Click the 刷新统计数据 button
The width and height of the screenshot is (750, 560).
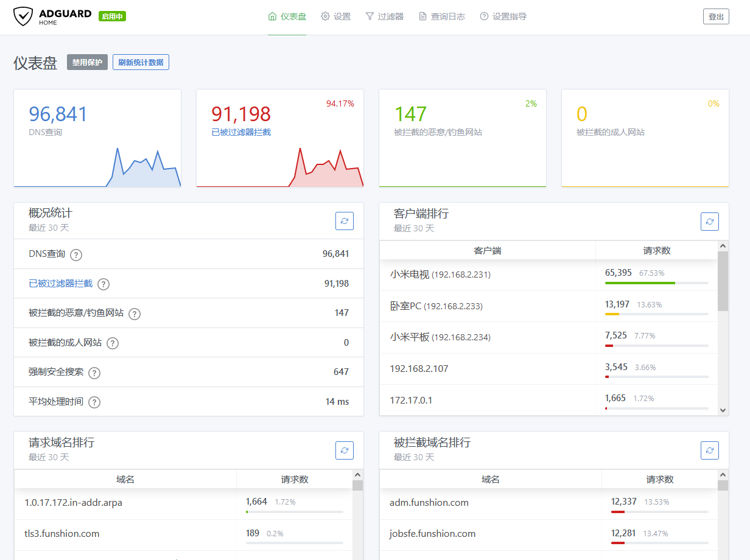(x=141, y=62)
